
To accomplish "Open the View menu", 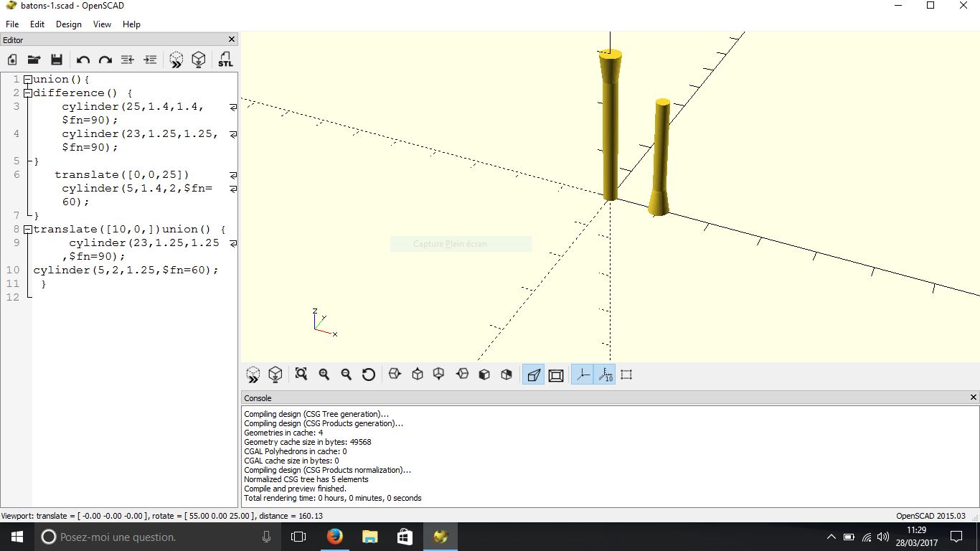I will pos(102,24).
